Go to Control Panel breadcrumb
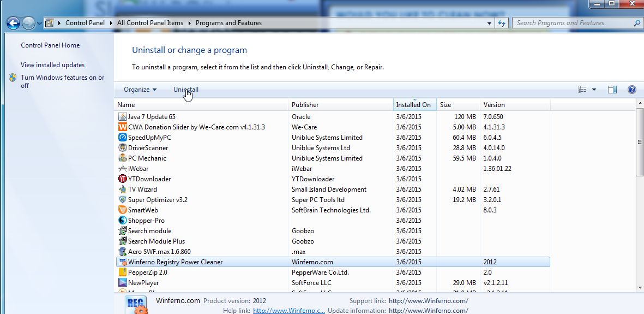Viewport: 644px width, 314px height. pyautogui.click(x=85, y=23)
